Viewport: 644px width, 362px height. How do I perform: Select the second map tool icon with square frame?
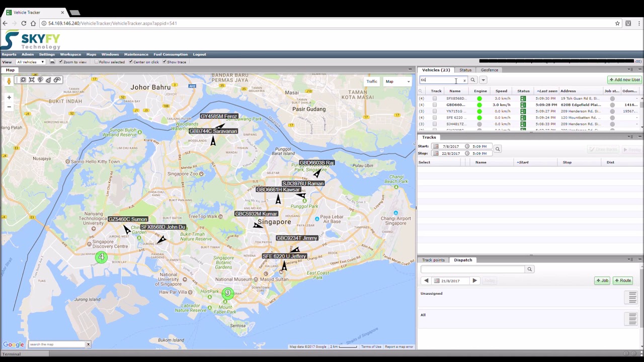coord(32,80)
